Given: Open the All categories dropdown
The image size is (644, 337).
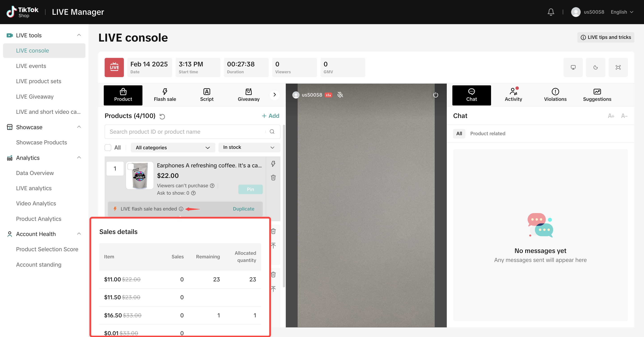Looking at the screenshot, I should click(173, 148).
